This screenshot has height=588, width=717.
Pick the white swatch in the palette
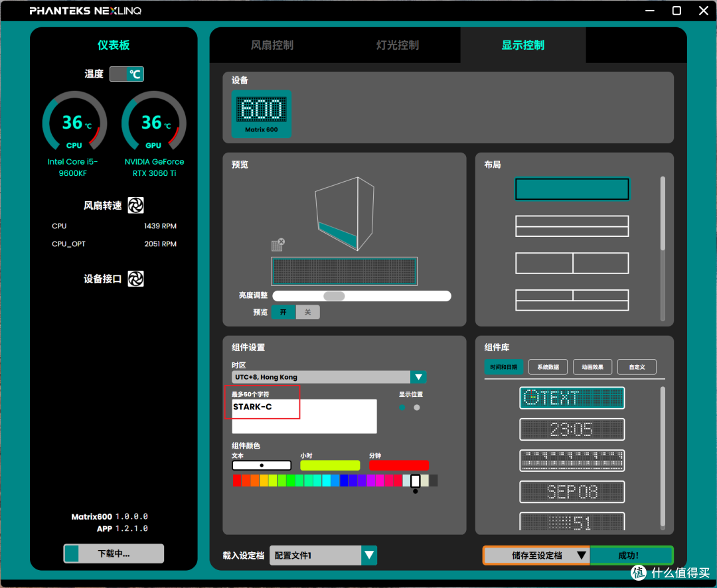tap(415, 480)
